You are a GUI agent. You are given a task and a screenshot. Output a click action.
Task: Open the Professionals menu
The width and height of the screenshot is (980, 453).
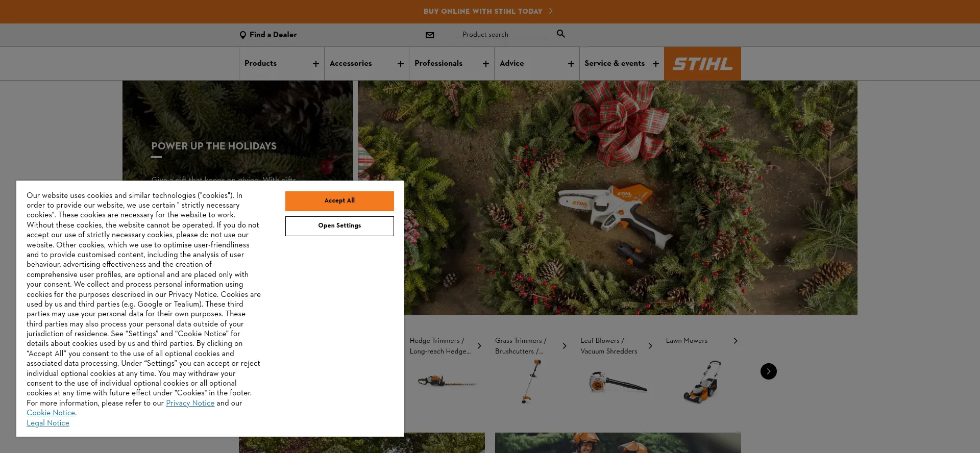pyautogui.click(x=452, y=64)
